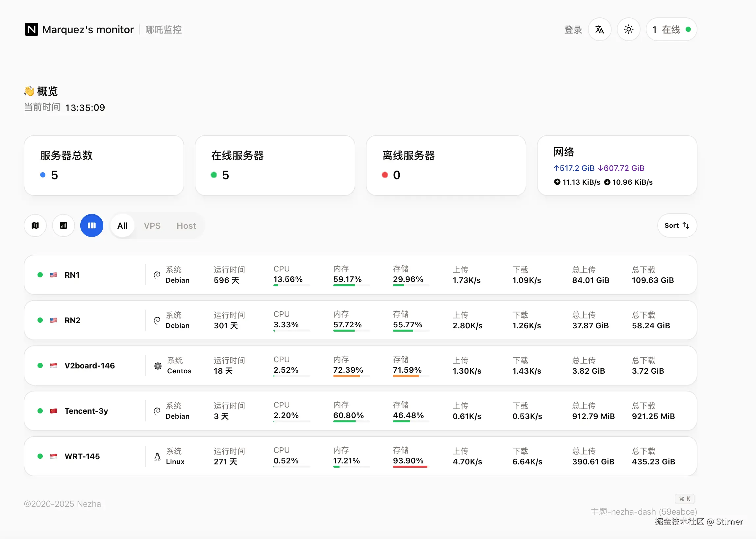The height and width of the screenshot is (539, 756).
Task: Toggle the light/dark theme sun icon
Action: coord(628,30)
